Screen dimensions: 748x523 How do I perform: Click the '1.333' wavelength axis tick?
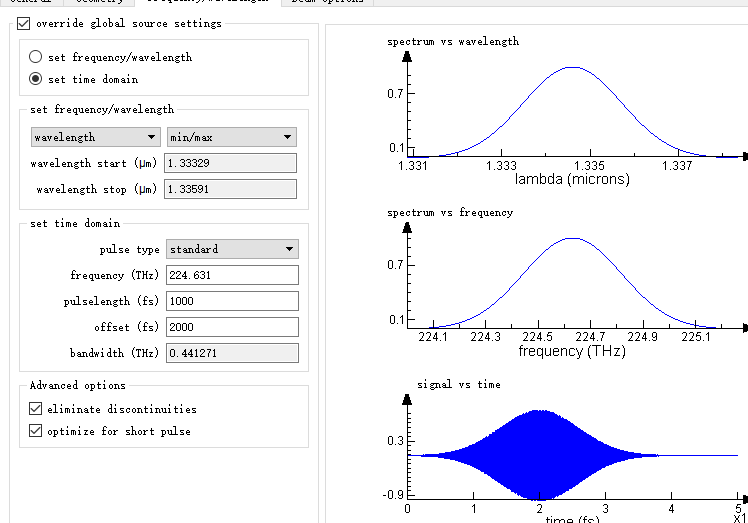501,166
